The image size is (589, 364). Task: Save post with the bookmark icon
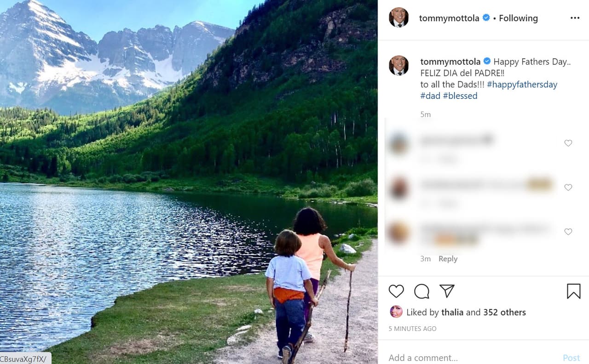point(573,291)
